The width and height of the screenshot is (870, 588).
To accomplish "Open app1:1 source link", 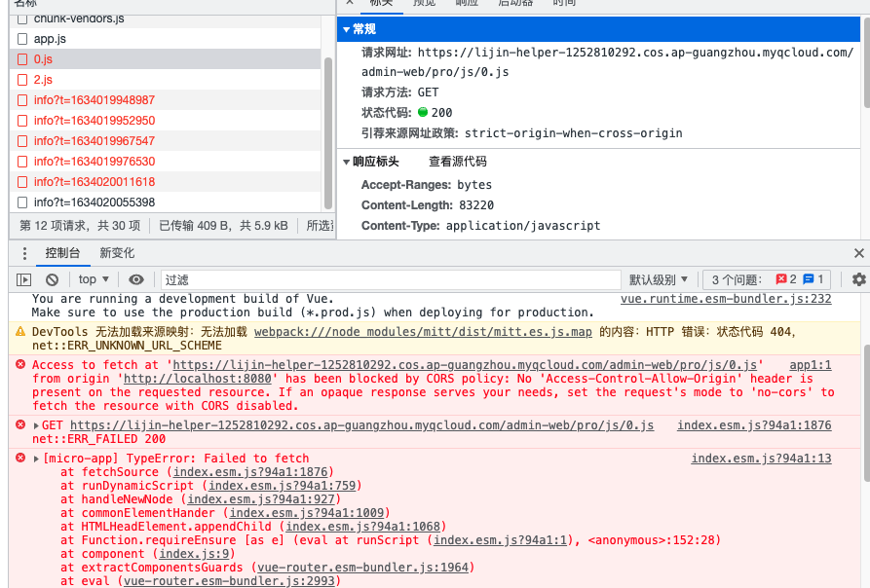I will [810, 365].
